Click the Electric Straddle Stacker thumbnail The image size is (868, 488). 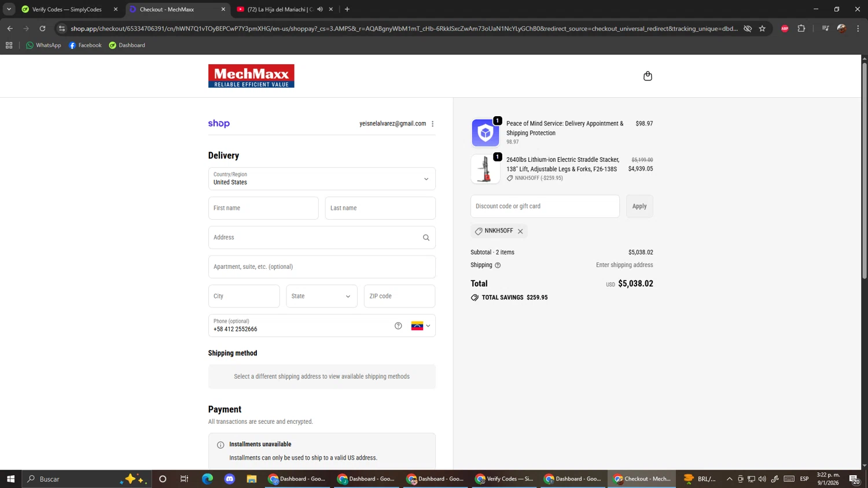click(x=485, y=169)
